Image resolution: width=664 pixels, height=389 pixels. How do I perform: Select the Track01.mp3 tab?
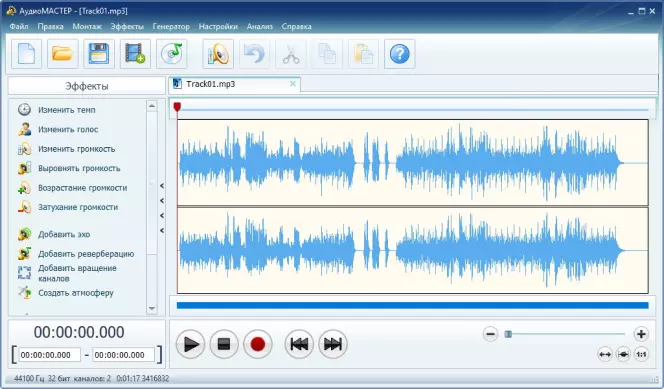[235, 84]
